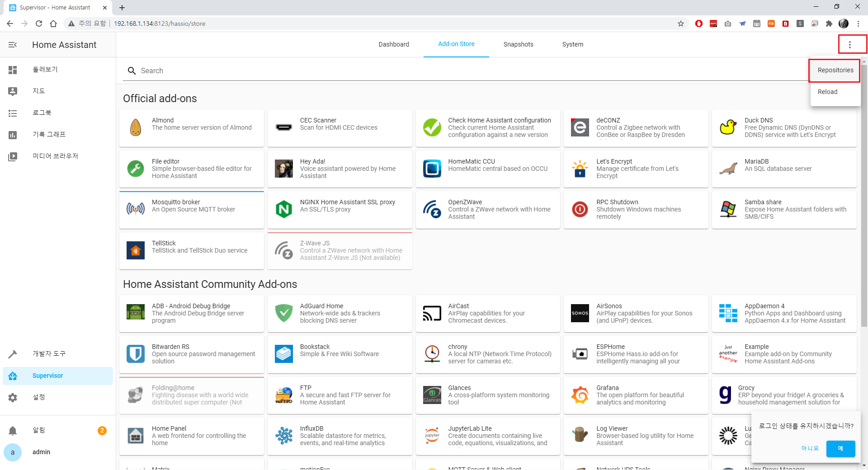Open the overflow three-dot menu
This screenshot has height=470, width=868.
tap(850, 45)
